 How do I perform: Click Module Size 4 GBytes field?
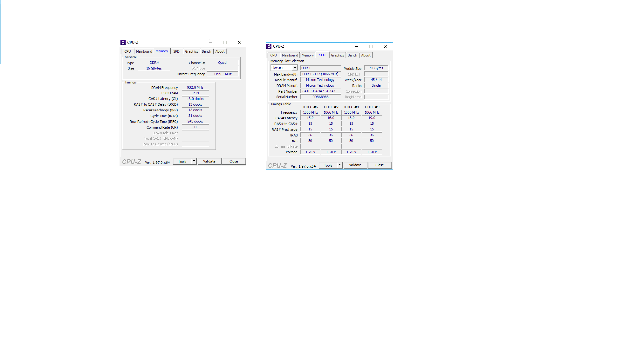pos(376,68)
